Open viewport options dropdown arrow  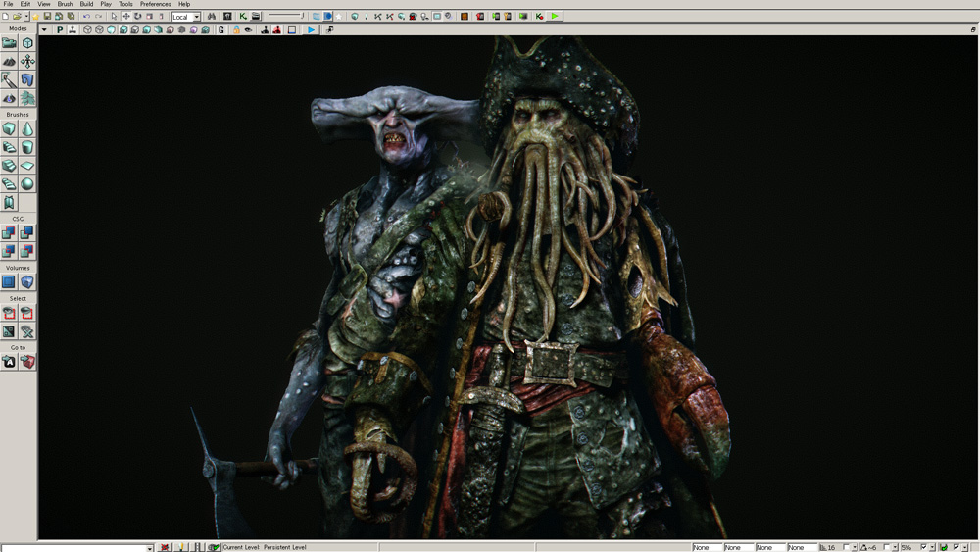point(44,30)
